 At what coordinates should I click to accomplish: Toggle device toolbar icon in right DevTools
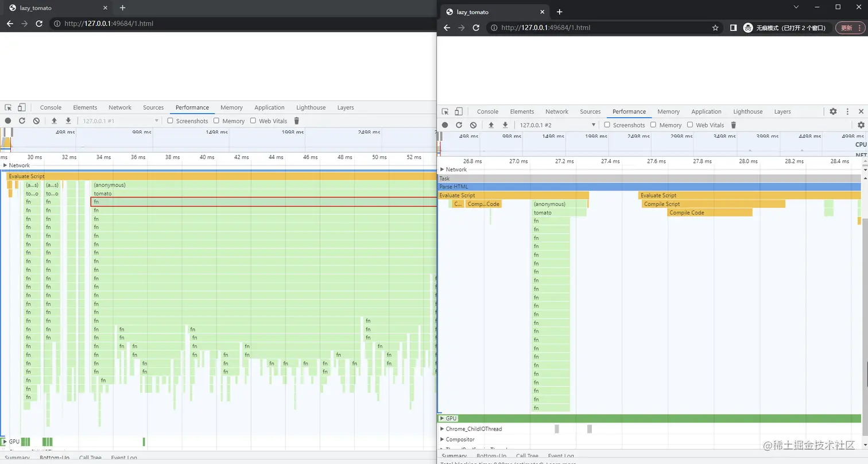point(458,111)
